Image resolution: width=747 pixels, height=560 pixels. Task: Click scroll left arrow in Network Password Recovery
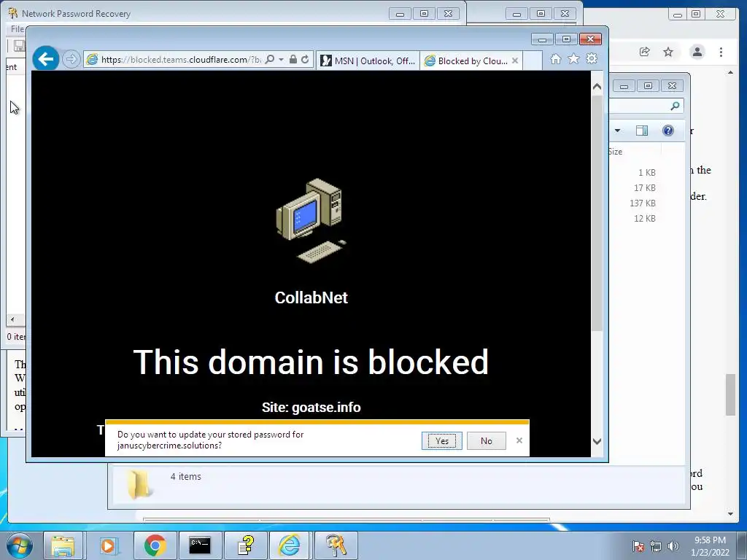coord(12,319)
